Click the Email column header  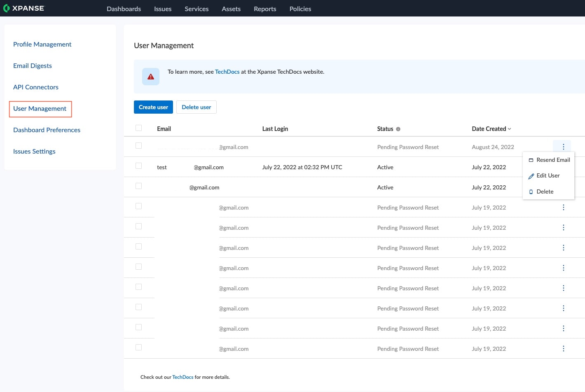tap(164, 129)
